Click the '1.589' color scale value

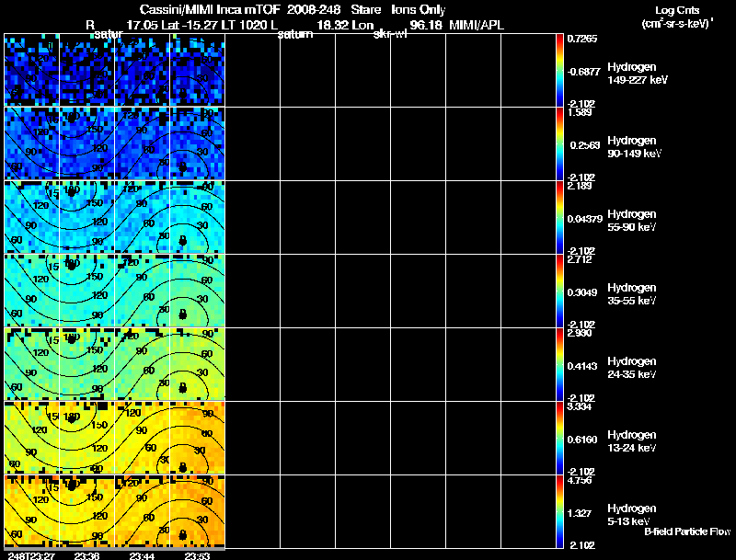580,112
